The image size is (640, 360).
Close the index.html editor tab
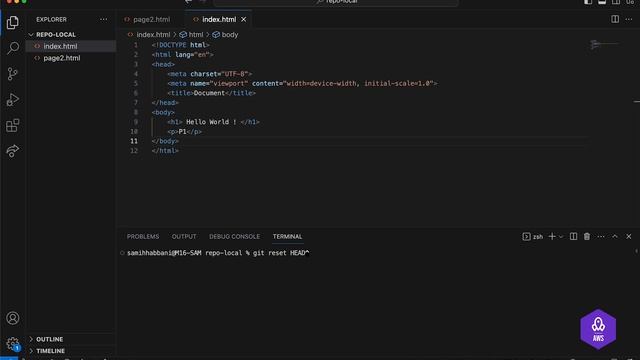(x=244, y=19)
